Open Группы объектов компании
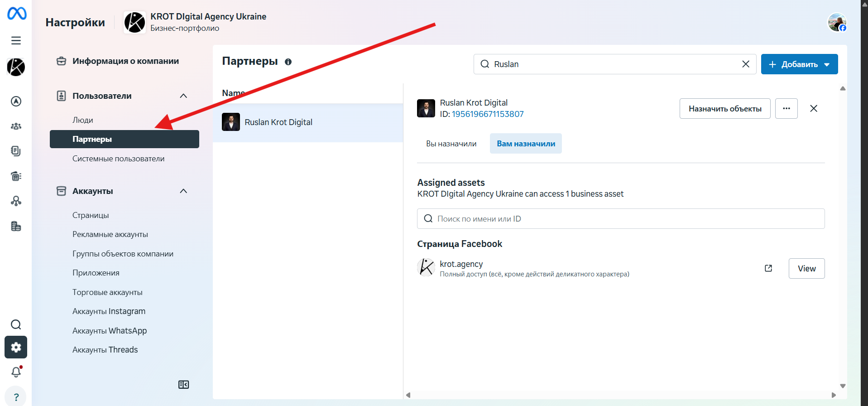This screenshot has width=868, height=406. pyautogui.click(x=123, y=254)
